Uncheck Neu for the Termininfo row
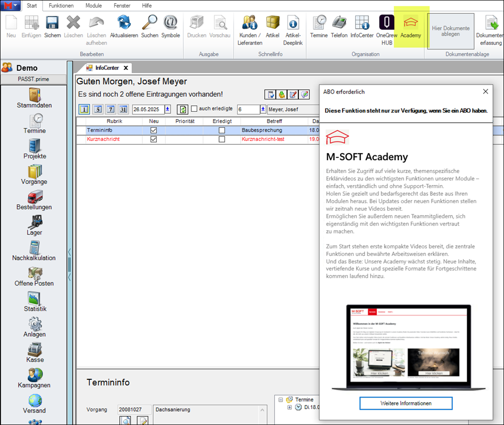Screen dimensions: 504x425 pos(154,130)
